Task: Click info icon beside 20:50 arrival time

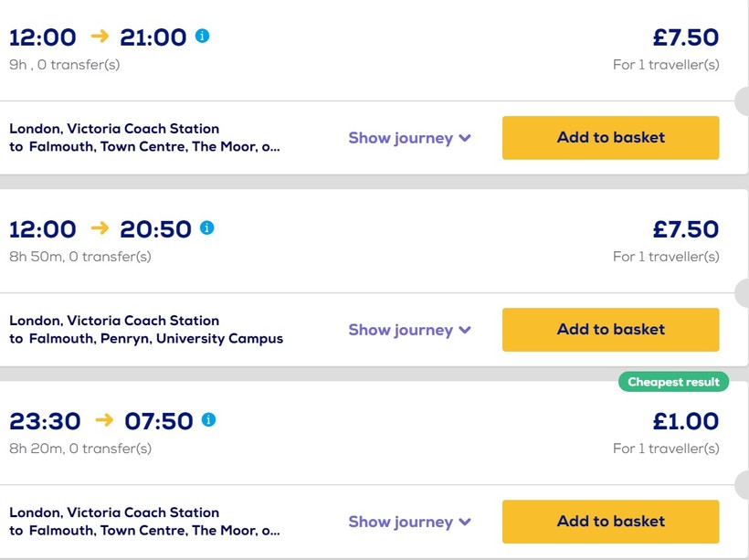Action: (207, 227)
